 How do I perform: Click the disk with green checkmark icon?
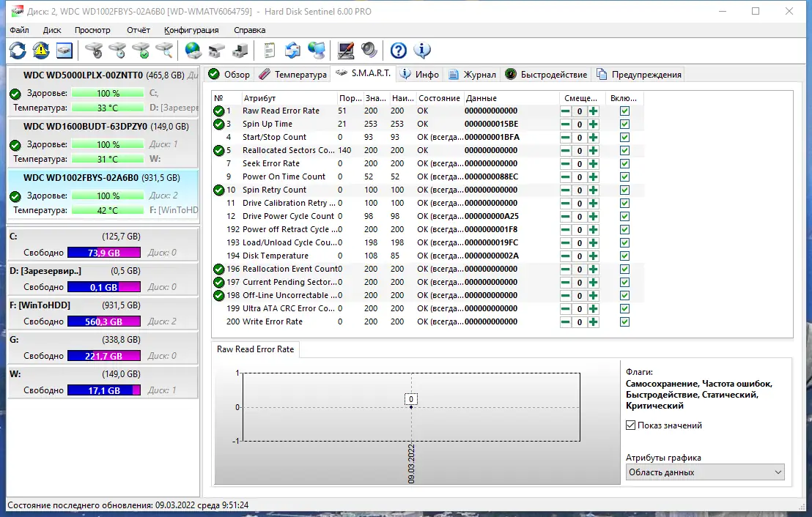[x=141, y=51]
